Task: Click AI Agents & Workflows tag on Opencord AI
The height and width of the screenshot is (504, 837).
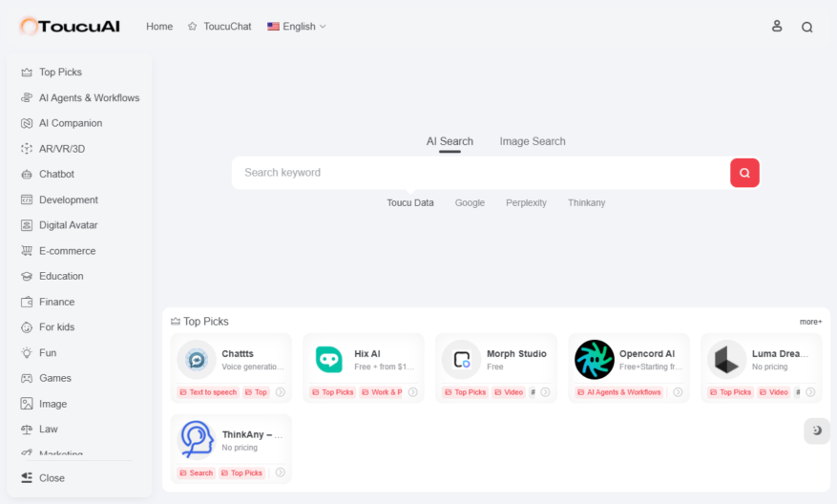Action: click(619, 392)
